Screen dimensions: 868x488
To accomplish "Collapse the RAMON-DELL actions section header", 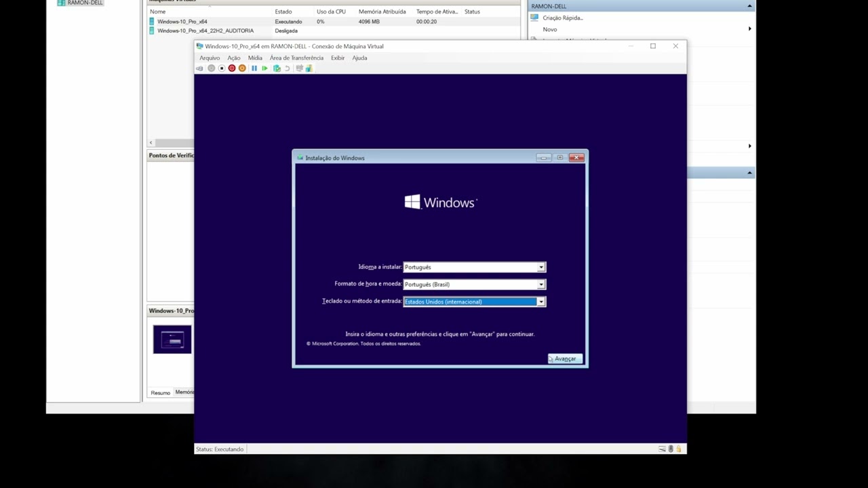I will [x=749, y=6].
